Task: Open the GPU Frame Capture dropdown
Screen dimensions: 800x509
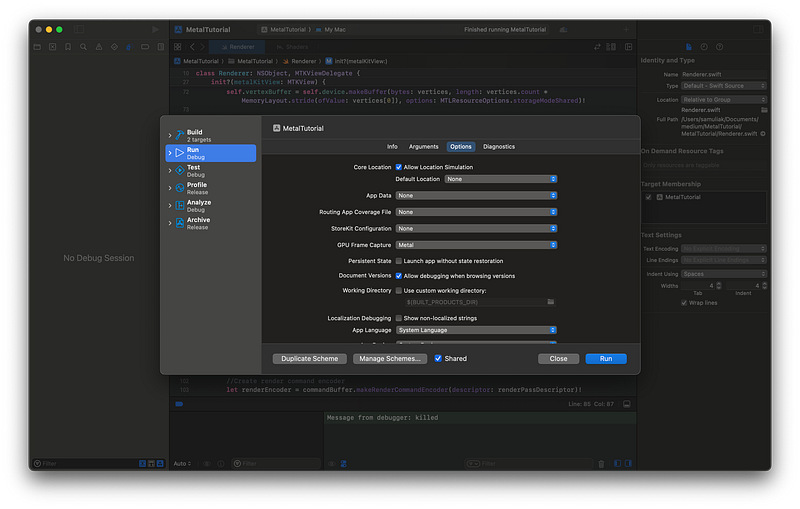Action: coord(477,245)
